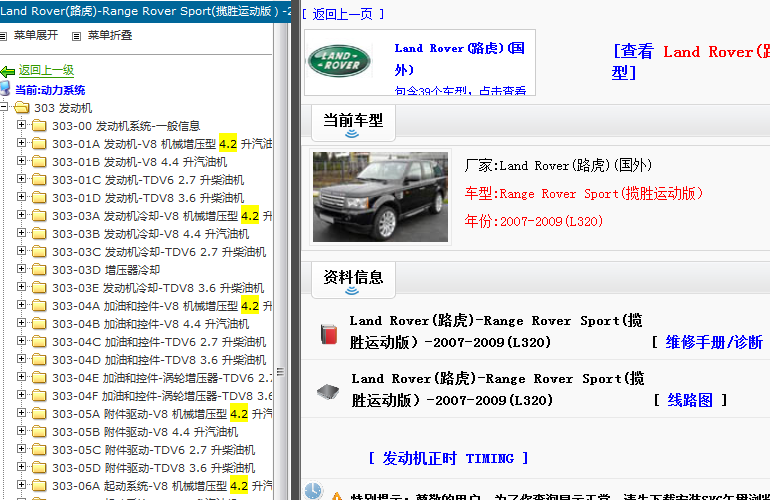Click folder icon for 303-01C 发动机-TDV6 2.7
This screenshot has width=770, height=500.
click(x=39, y=180)
